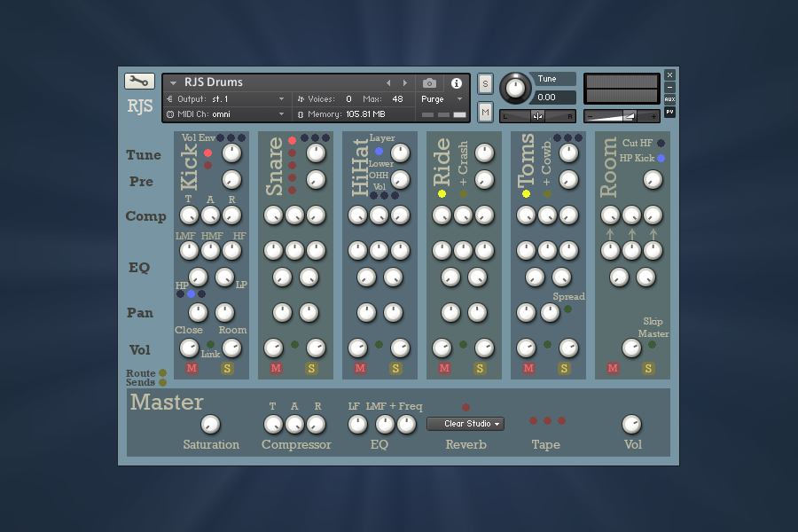This screenshot has height=532, width=798.
Task: Click the Kick HP filter knob
Action: (198, 278)
